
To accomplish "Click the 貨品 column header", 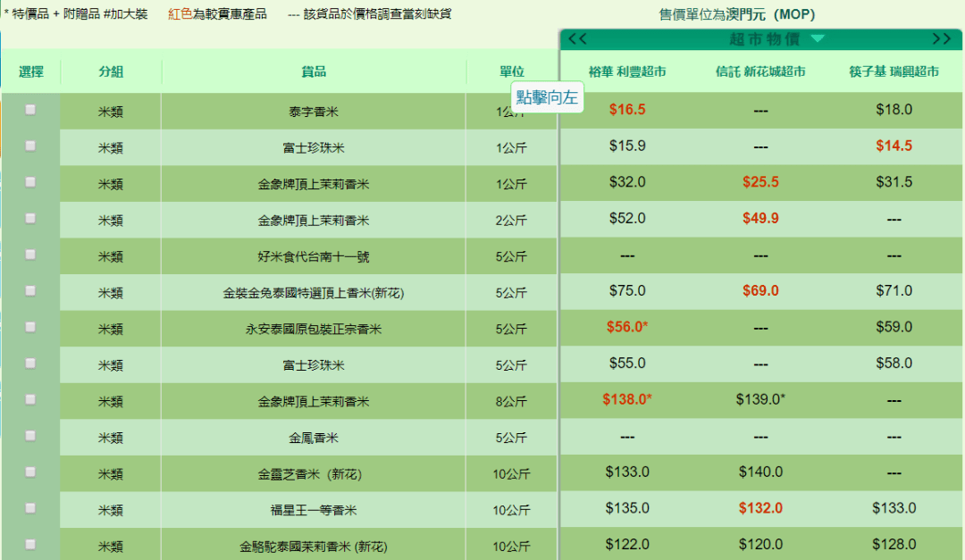I will [x=314, y=71].
